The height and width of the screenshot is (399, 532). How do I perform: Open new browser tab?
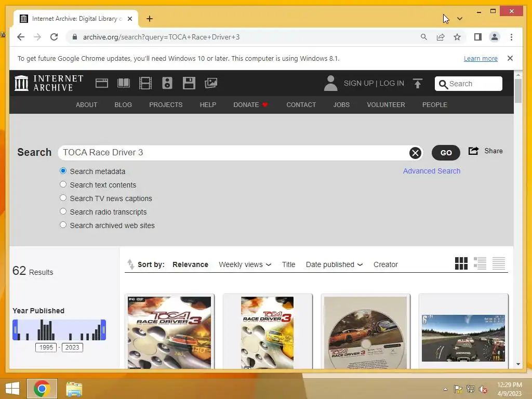pyautogui.click(x=150, y=19)
